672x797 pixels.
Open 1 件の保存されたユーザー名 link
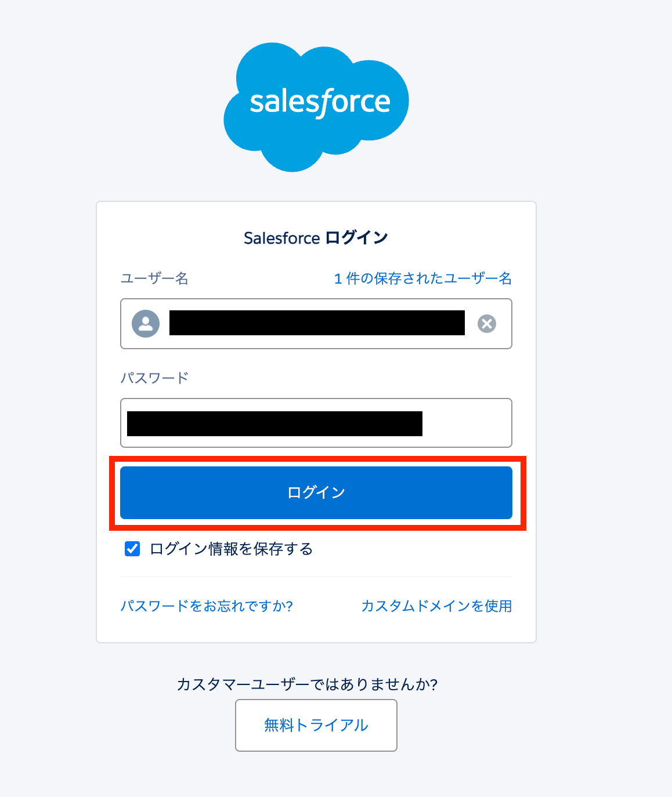[423, 278]
